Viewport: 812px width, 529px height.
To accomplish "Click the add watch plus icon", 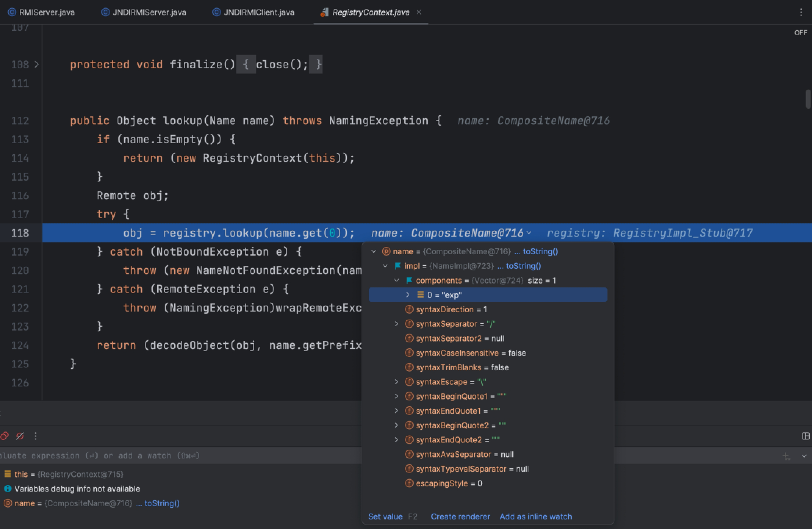I will 786,456.
